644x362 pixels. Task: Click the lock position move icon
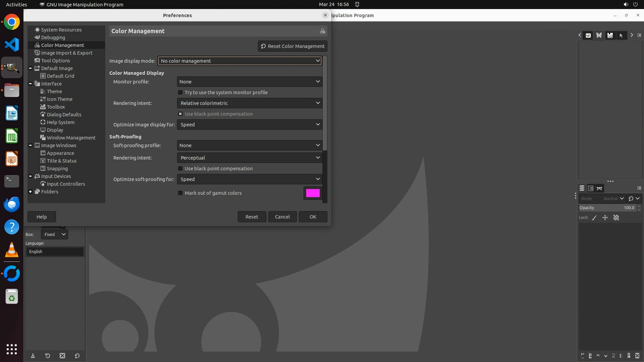(605, 218)
